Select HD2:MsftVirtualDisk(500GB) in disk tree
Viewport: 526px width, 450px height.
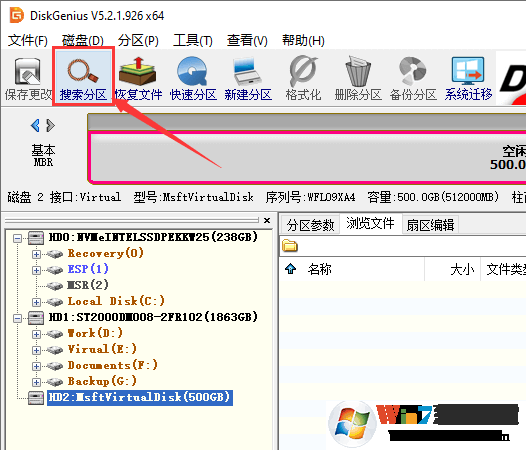[x=140, y=398]
